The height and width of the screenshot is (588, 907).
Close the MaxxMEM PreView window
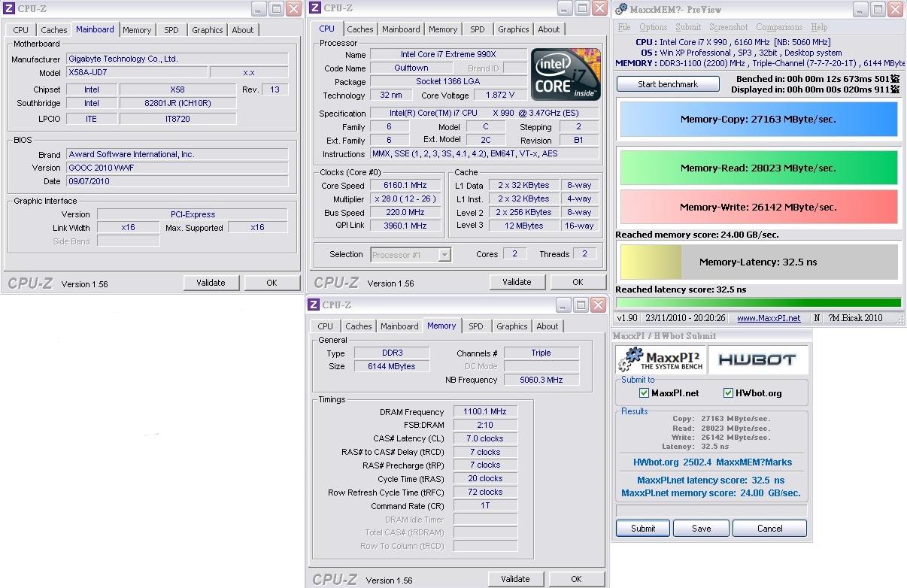[x=895, y=10]
